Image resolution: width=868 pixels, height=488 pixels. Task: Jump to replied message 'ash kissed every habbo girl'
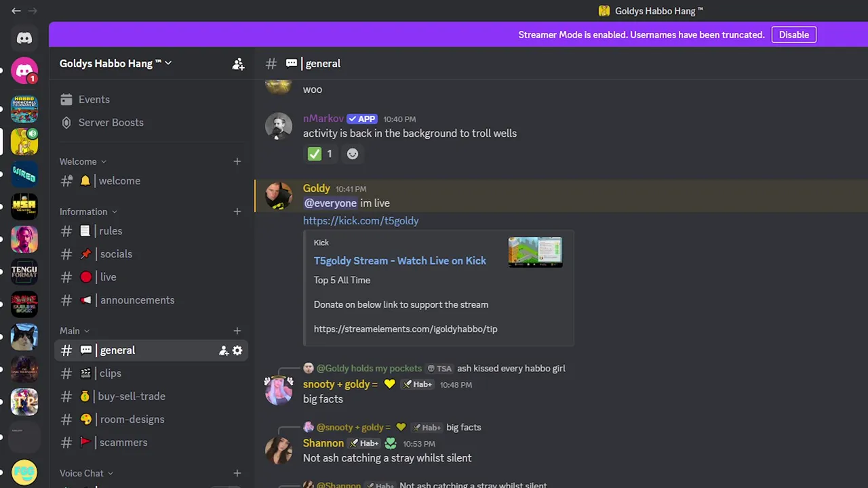(x=511, y=369)
